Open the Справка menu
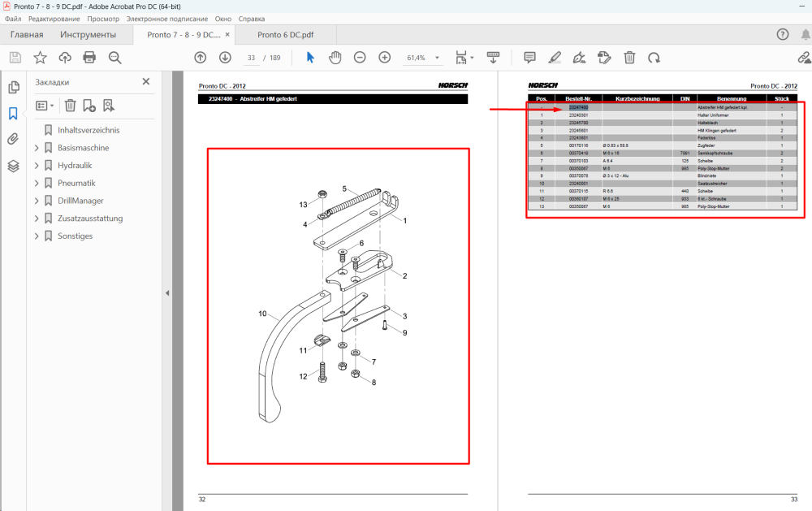The image size is (812, 511). tap(252, 19)
